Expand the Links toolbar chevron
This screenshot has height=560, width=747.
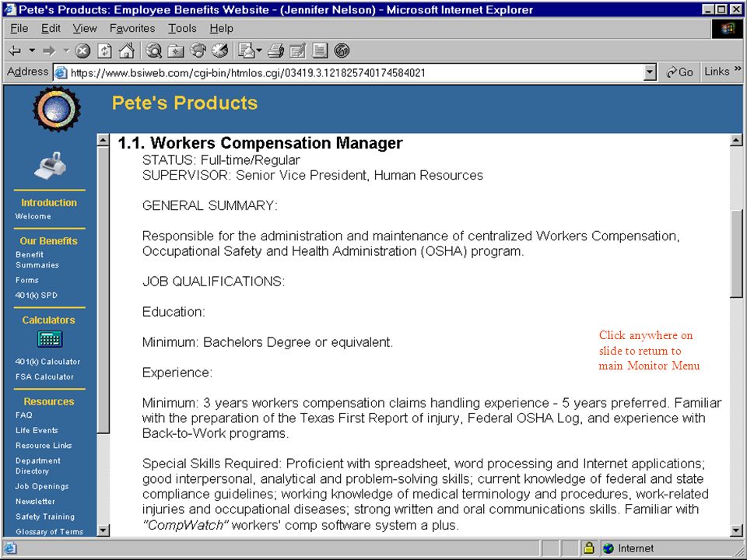738,69
